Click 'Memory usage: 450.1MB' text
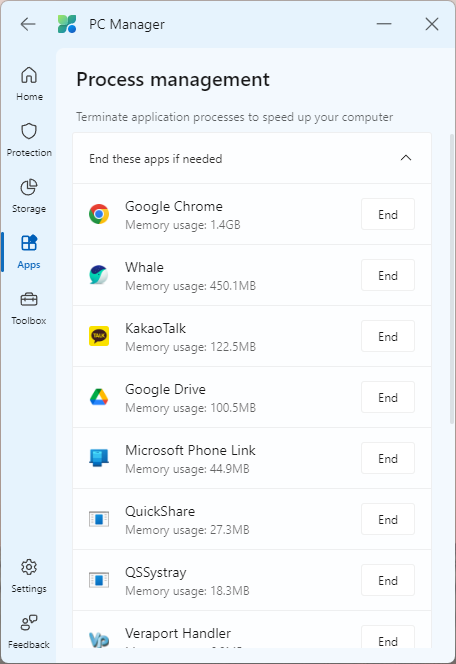 (x=191, y=286)
